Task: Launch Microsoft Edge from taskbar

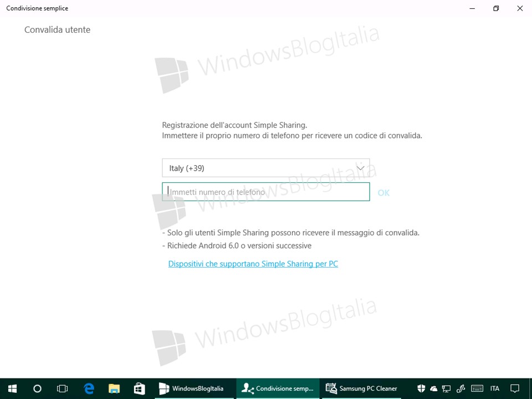Action: (89, 388)
